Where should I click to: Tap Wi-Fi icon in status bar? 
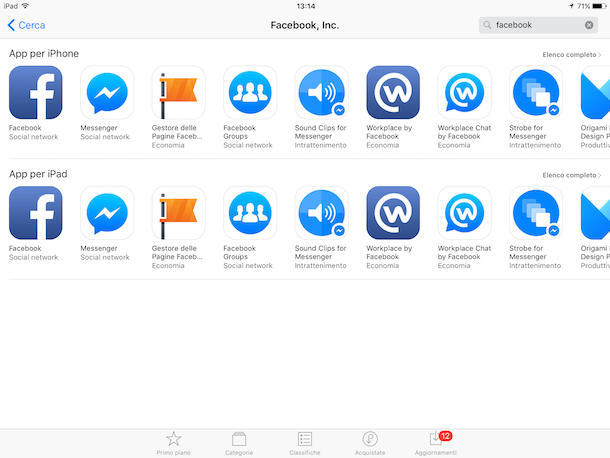[x=25, y=6]
